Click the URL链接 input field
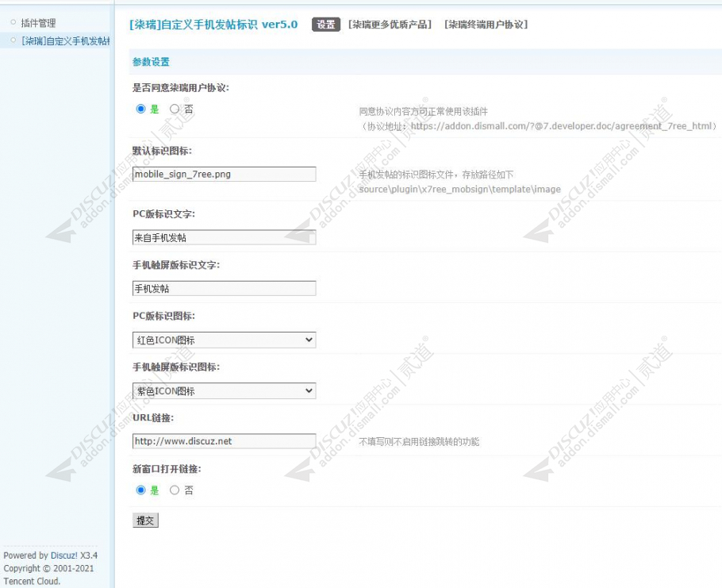Image resolution: width=722 pixels, height=588 pixels. [x=225, y=441]
